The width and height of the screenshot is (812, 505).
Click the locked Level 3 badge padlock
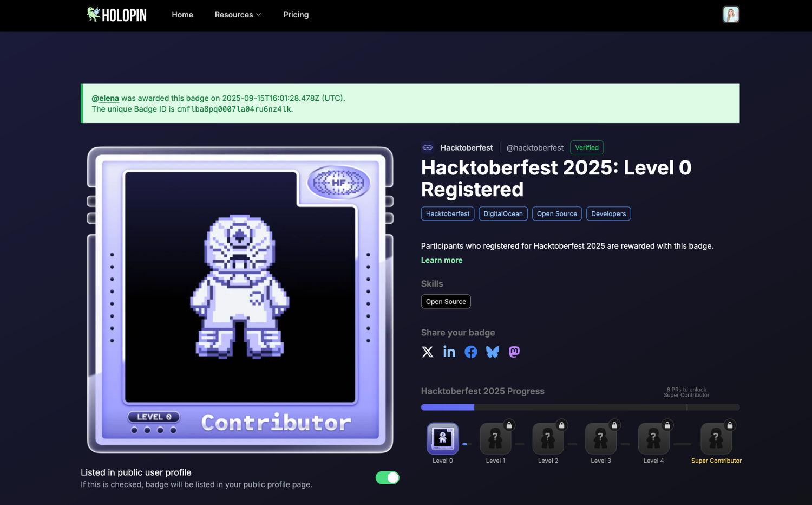pyautogui.click(x=614, y=425)
